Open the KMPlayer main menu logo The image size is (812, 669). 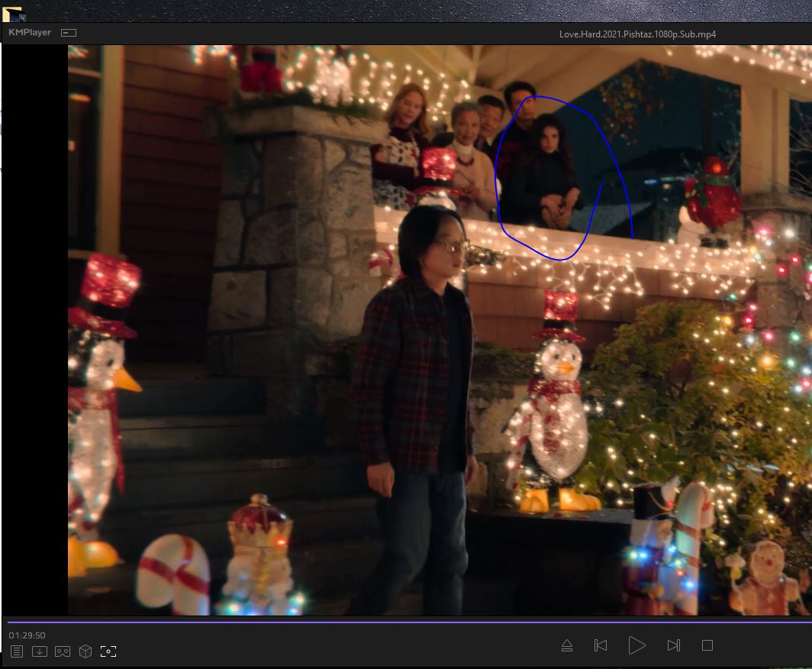pos(30,33)
